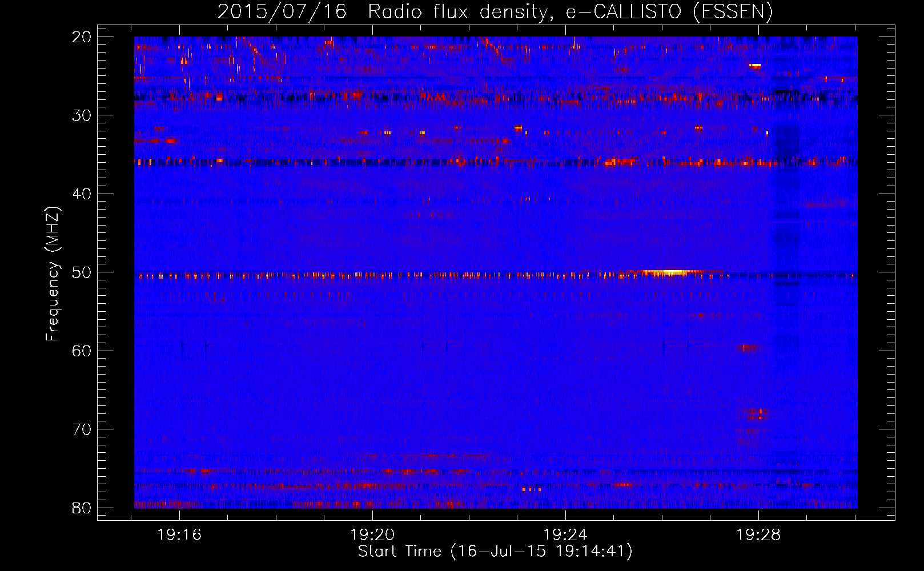Click the 20 MHz frequency label

tap(82, 37)
